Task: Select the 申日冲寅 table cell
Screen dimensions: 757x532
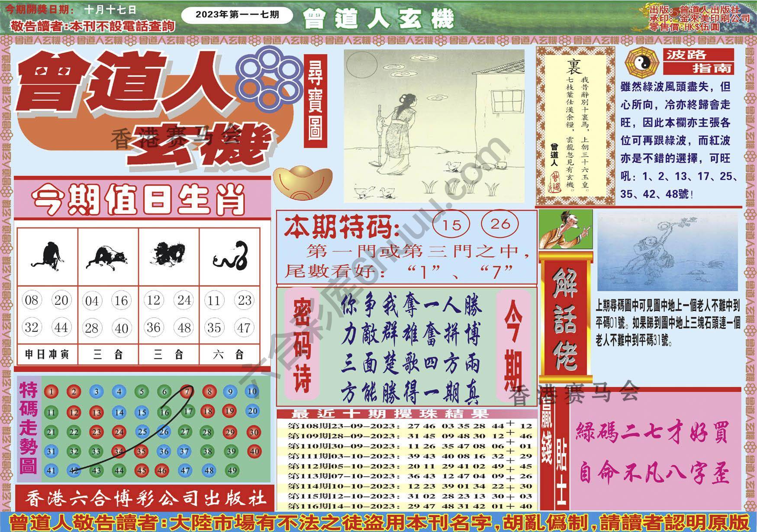Action: [47, 355]
